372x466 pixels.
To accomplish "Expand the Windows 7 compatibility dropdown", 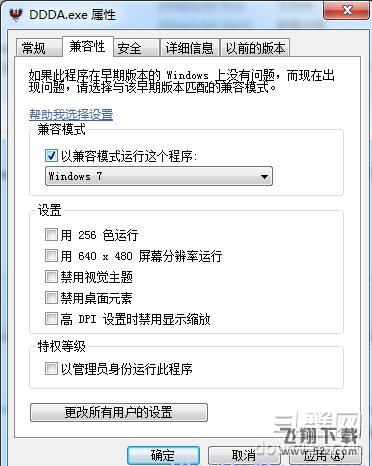I will tap(159, 176).
